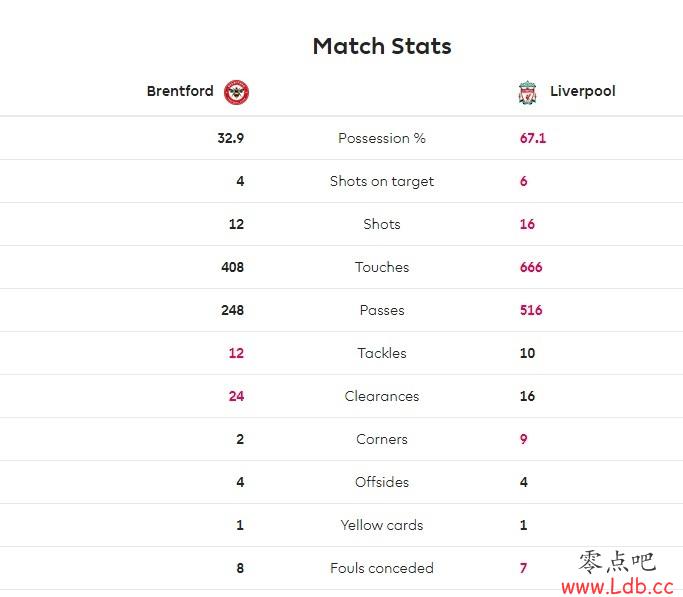The width and height of the screenshot is (683, 597).
Task: Click Brentford's 24 clearances value
Action: coord(236,396)
